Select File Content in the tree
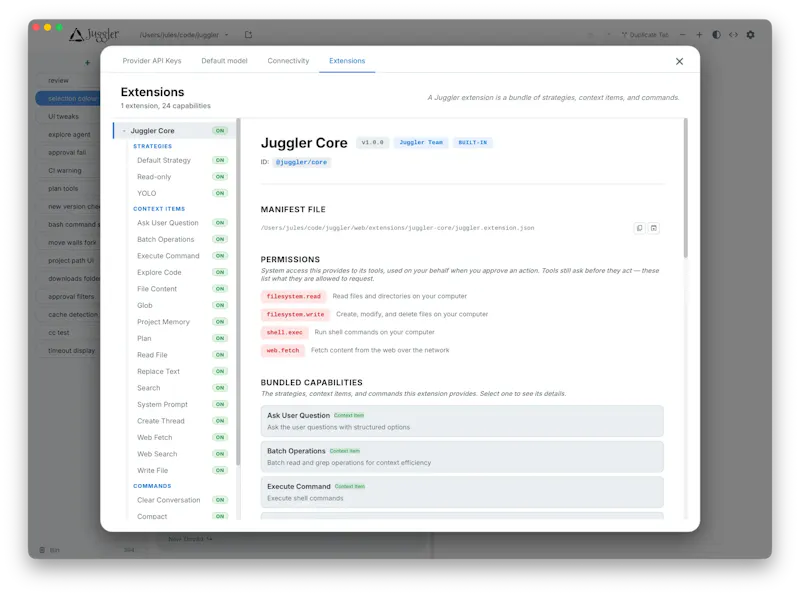The height and width of the screenshot is (596, 800). click(157, 289)
